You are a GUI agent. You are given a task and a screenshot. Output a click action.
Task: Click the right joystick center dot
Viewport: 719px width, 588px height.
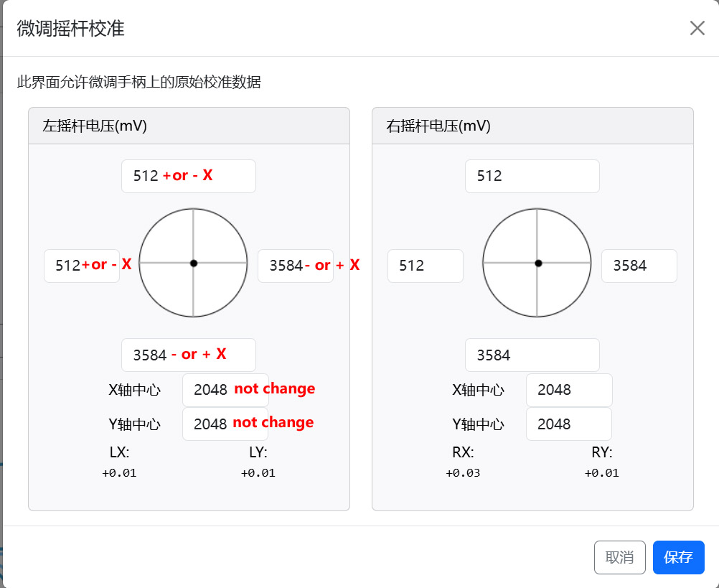(x=538, y=263)
